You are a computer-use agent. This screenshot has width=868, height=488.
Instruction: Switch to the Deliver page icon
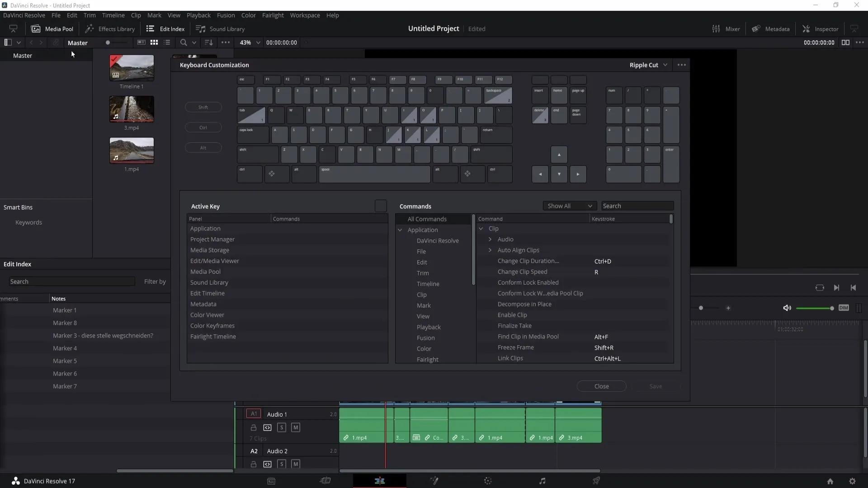tap(596, 481)
